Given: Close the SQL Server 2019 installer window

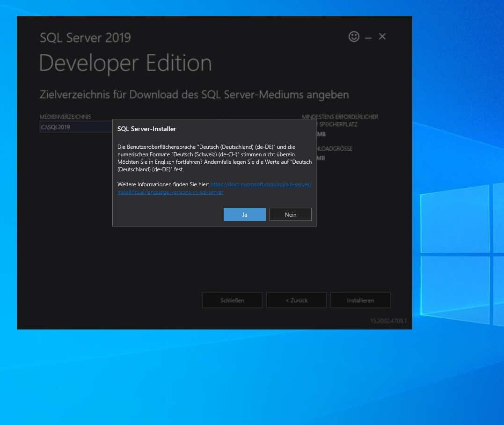Looking at the screenshot, I should tap(382, 37).
